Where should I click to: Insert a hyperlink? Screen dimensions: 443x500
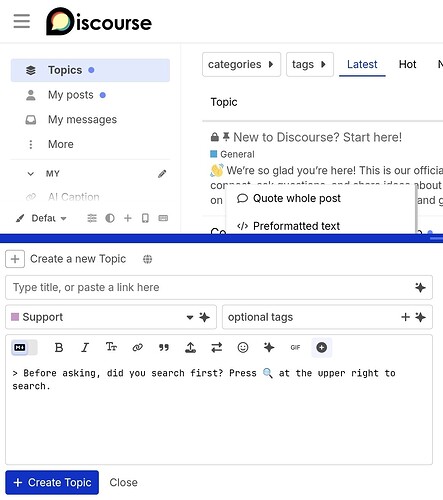point(138,348)
